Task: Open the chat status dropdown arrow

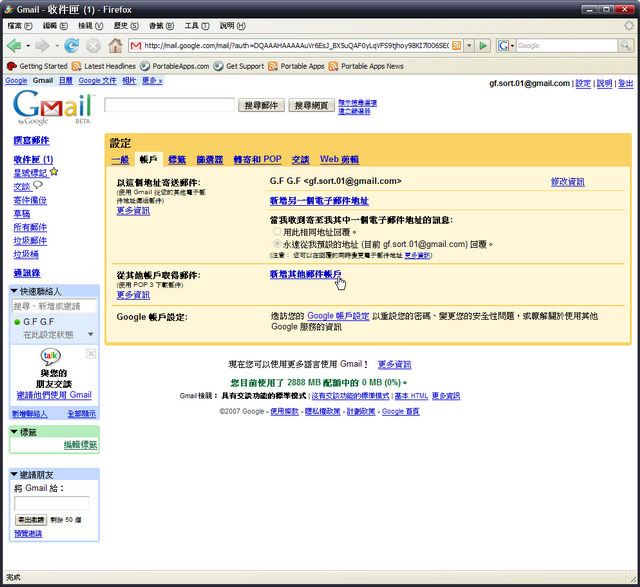Action: click(x=91, y=334)
